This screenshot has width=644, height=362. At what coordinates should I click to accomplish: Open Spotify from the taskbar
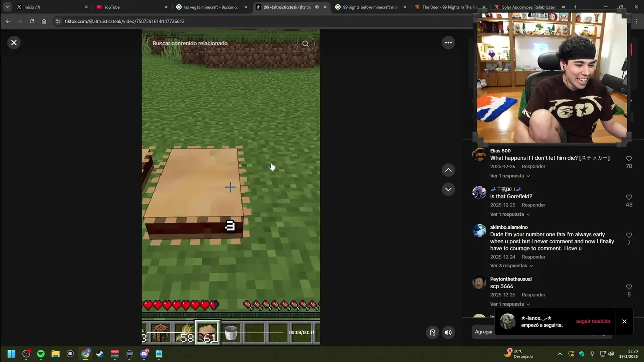click(41, 354)
